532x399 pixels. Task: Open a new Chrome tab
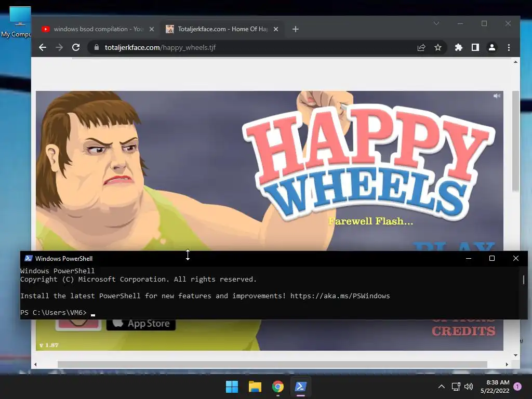click(296, 29)
